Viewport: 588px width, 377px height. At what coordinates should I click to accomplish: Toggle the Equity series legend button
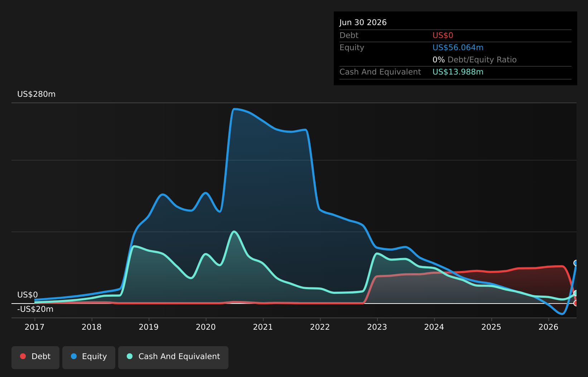point(89,357)
